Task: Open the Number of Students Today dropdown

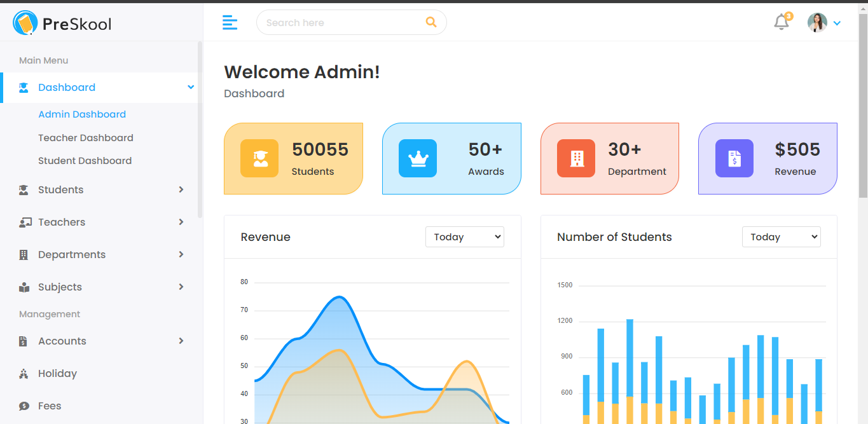Action: tap(781, 237)
